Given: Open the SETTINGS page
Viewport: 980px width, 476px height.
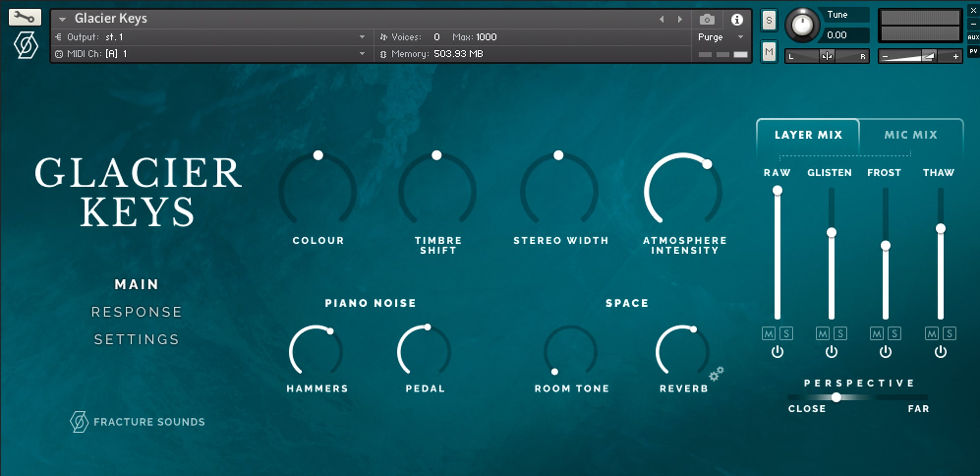Looking at the screenshot, I should point(137,339).
